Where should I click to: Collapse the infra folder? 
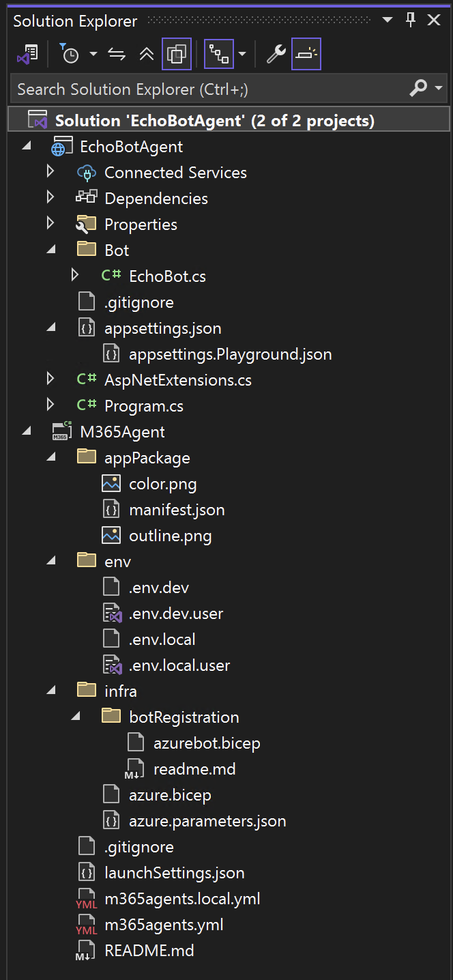[x=51, y=691]
